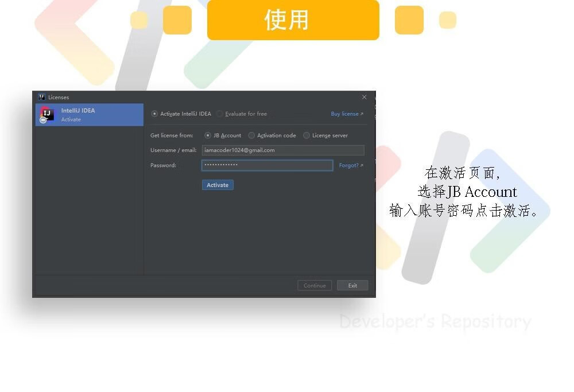Select the Activate IntelliJ IDEA radio option

pyautogui.click(x=154, y=114)
